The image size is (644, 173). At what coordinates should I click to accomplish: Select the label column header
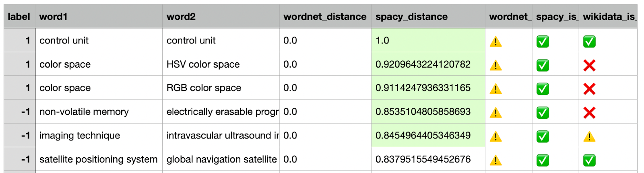19,16
